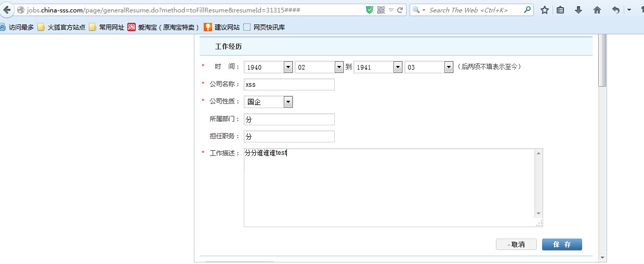644x264 pixels.
Task: Bookmark this page with the star icon
Action: point(545,10)
